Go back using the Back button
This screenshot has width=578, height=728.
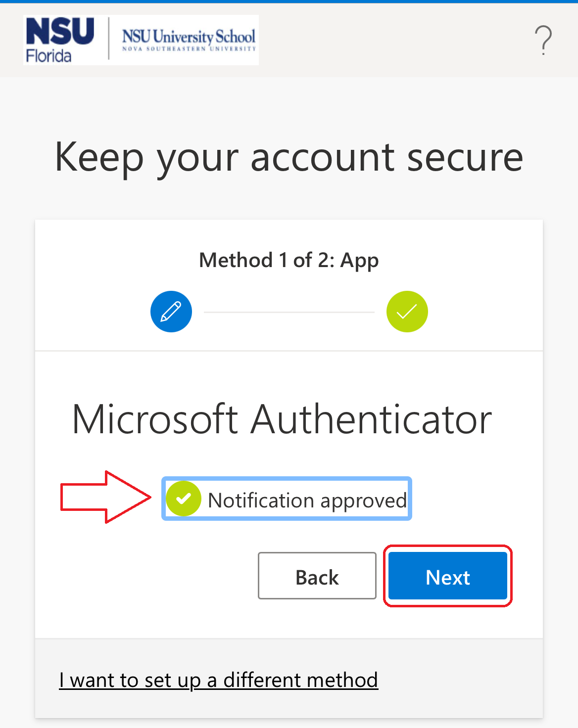coord(317,576)
